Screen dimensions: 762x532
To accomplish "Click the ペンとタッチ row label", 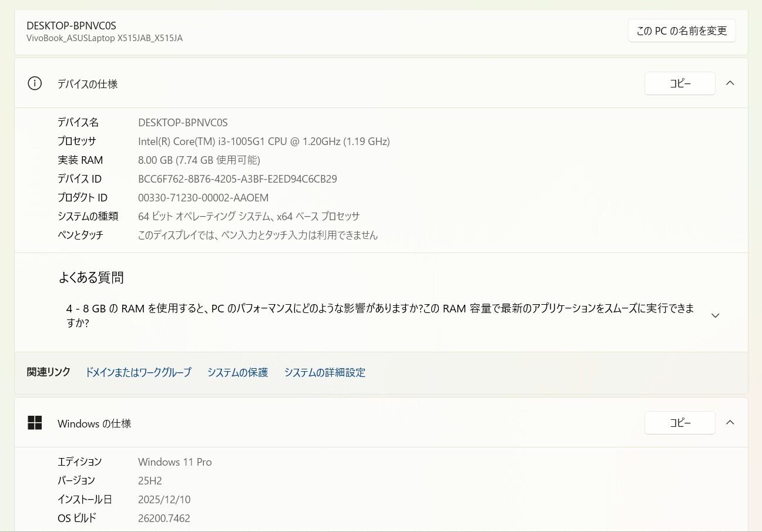I will (x=80, y=235).
